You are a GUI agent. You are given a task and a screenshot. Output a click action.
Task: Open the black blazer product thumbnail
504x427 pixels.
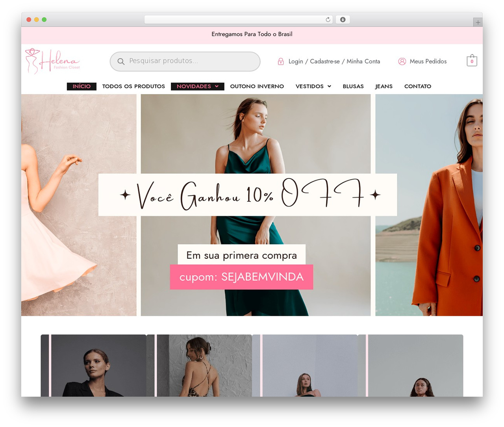pyautogui.click(x=94, y=366)
